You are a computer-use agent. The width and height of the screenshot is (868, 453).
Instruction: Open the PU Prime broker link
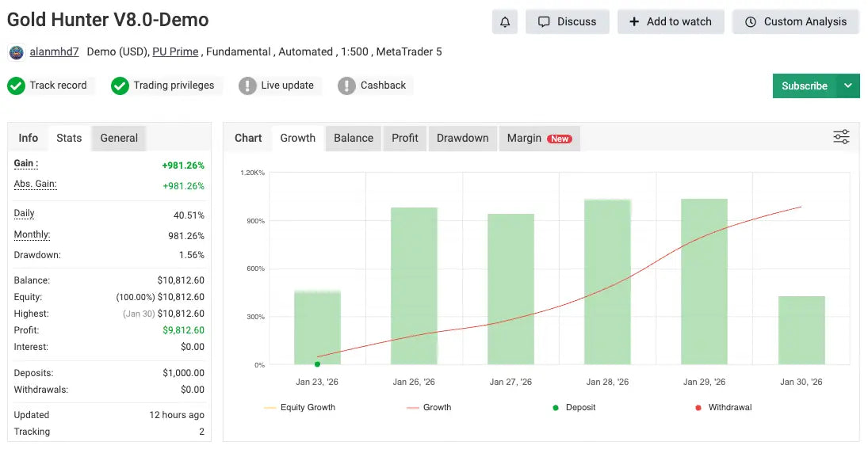(175, 51)
